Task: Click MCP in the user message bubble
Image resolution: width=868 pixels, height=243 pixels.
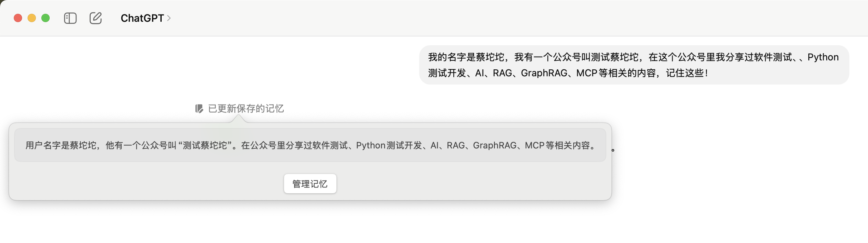Action: [586, 73]
